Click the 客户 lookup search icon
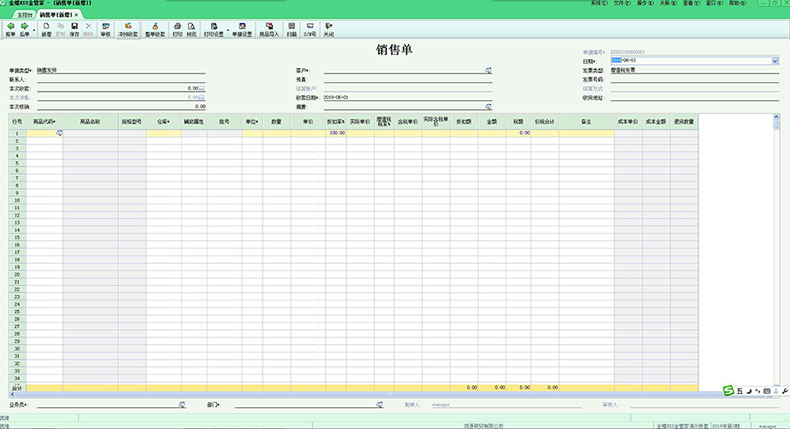This screenshot has height=429, width=790. coord(489,71)
